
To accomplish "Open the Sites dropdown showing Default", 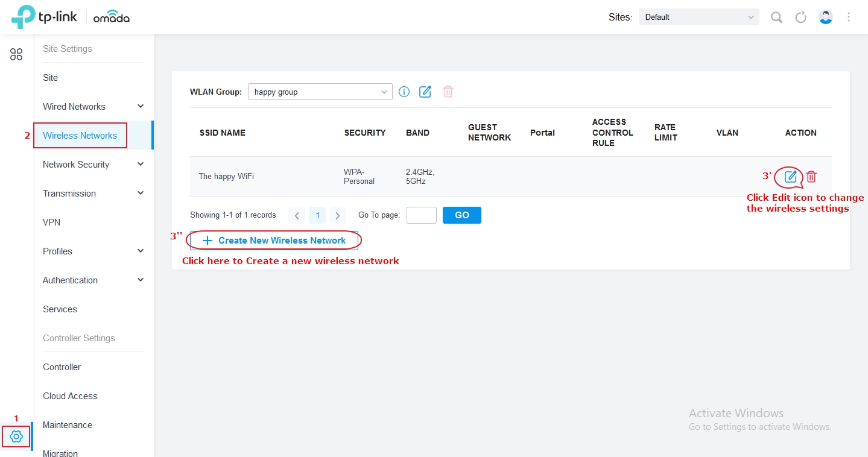I will (x=699, y=17).
